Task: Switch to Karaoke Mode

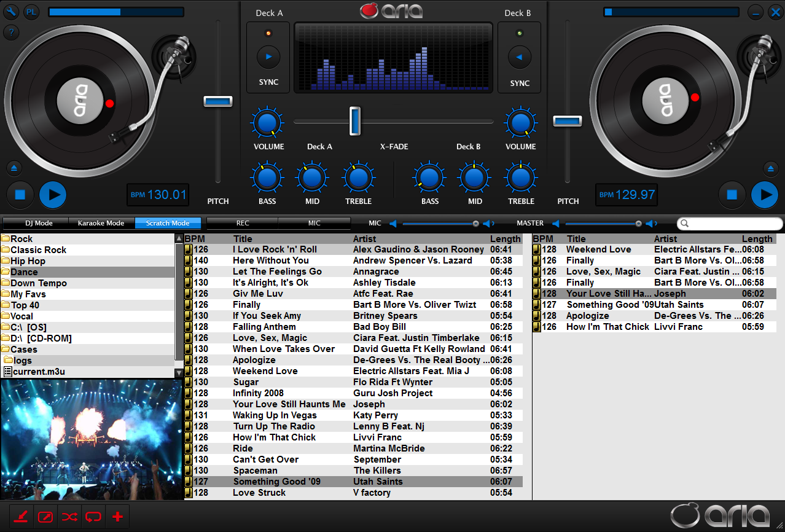Action: pos(101,223)
